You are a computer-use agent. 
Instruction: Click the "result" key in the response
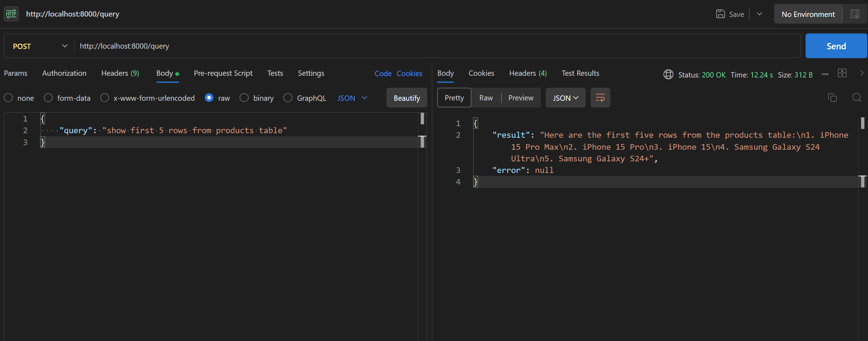[x=511, y=135]
